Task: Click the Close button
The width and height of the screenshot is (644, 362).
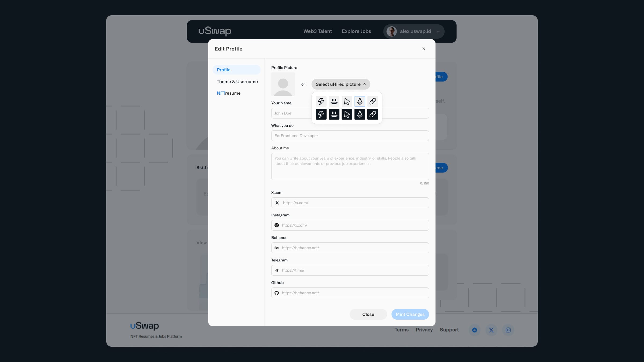Action: pyautogui.click(x=368, y=314)
